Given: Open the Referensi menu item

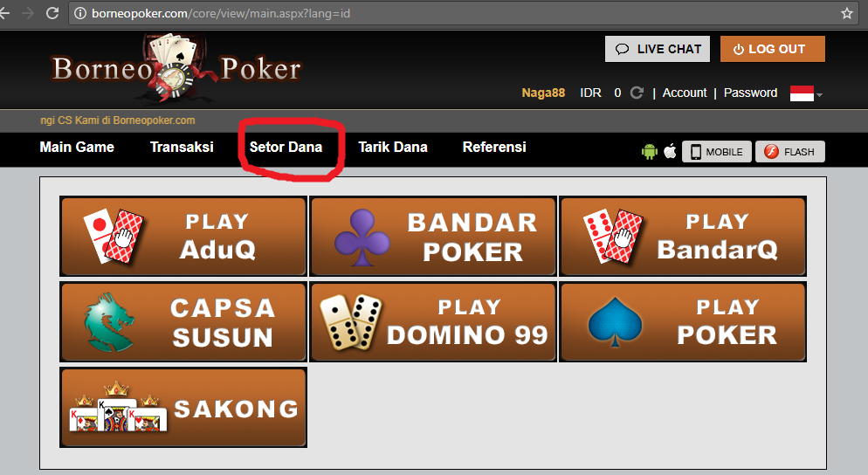Looking at the screenshot, I should 494,148.
